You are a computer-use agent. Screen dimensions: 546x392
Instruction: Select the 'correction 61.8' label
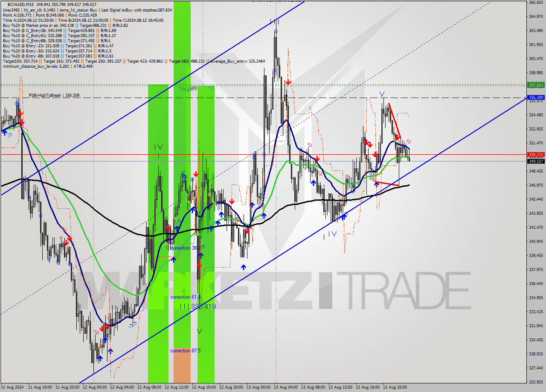[185, 297]
